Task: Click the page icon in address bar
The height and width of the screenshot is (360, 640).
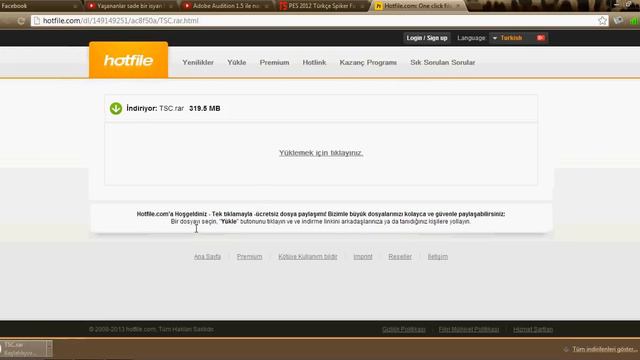Action: pos(37,20)
